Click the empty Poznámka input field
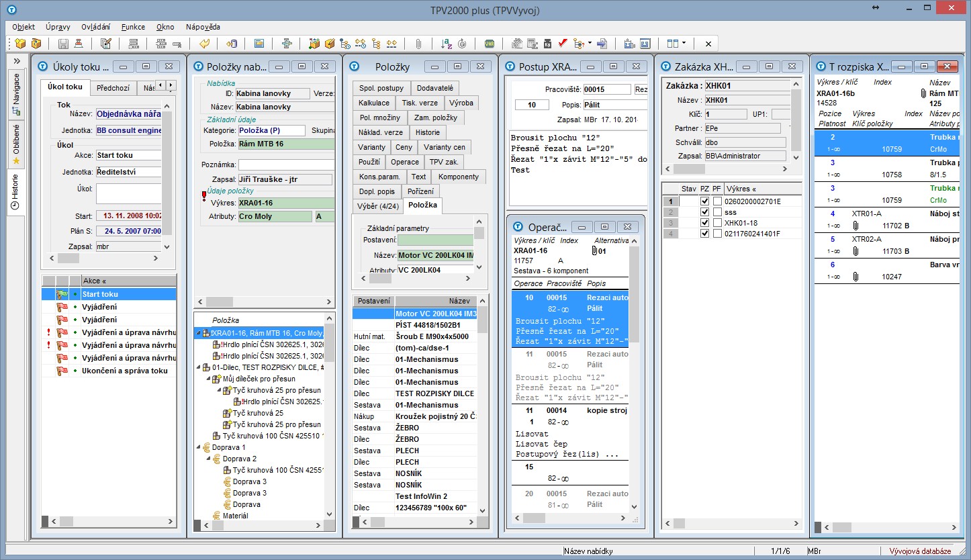 (286, 165)
